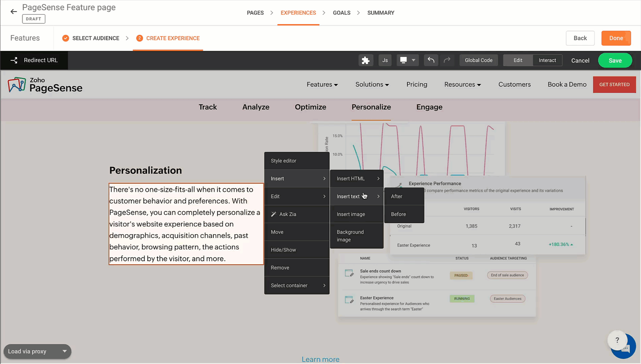The width and height of the screenshot is (641, 364).
Task: Open the Load via proxy dropdown
Action: point(37,352)
